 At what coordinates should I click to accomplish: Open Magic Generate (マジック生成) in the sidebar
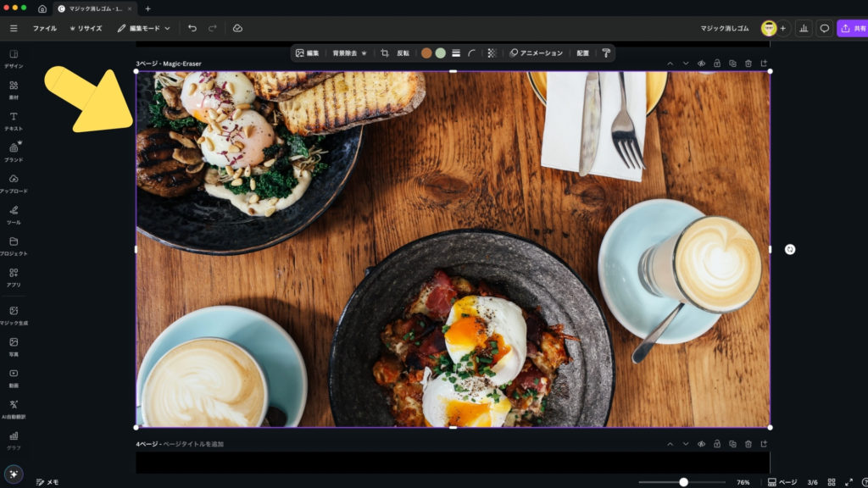(x=14, y=315)
